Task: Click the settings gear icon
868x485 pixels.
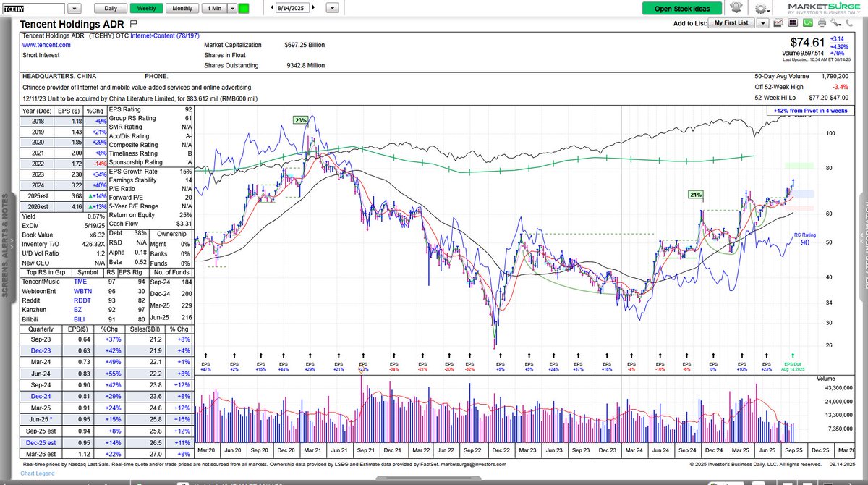Action: coord(760,8)
